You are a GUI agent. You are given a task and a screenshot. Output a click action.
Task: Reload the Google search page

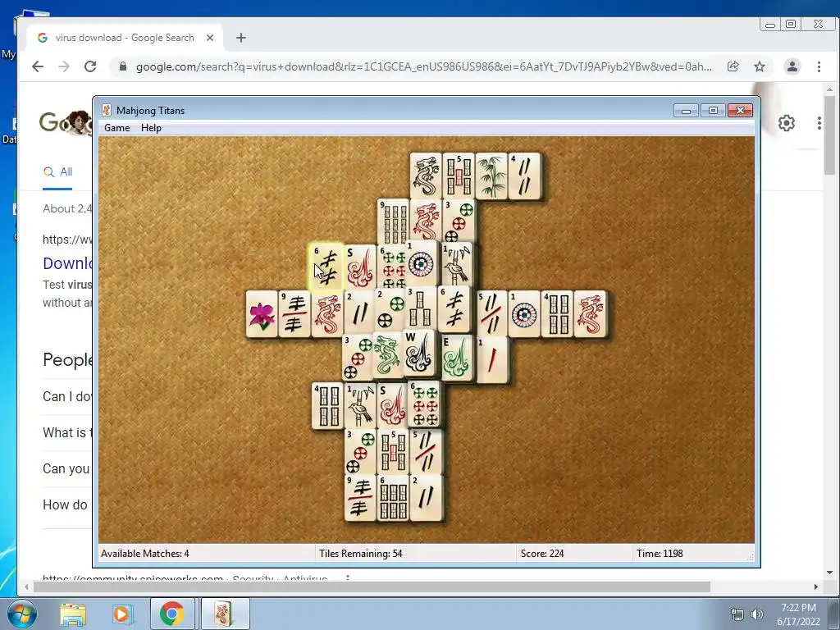pyautogui.click(x=90, y=66)
